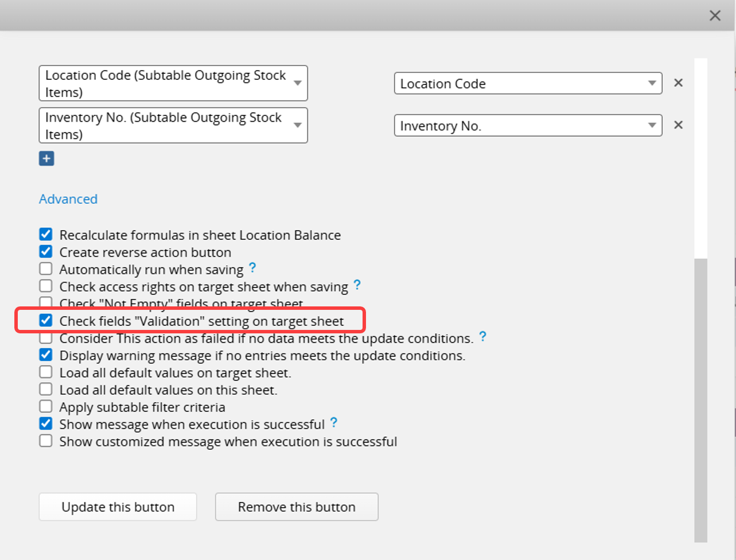Screen dimensions: 736x560
Task: Open help for Check access rights option
Action: point(357,285)
